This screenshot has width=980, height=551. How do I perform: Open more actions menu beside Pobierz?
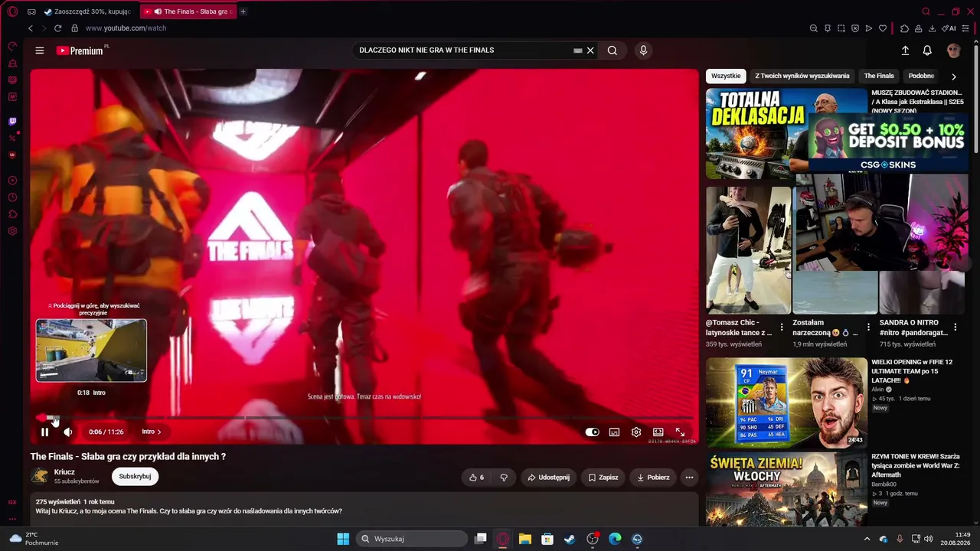point(689,478)
